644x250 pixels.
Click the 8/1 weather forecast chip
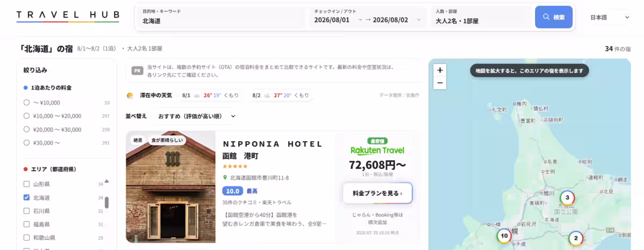coord(210,95)
